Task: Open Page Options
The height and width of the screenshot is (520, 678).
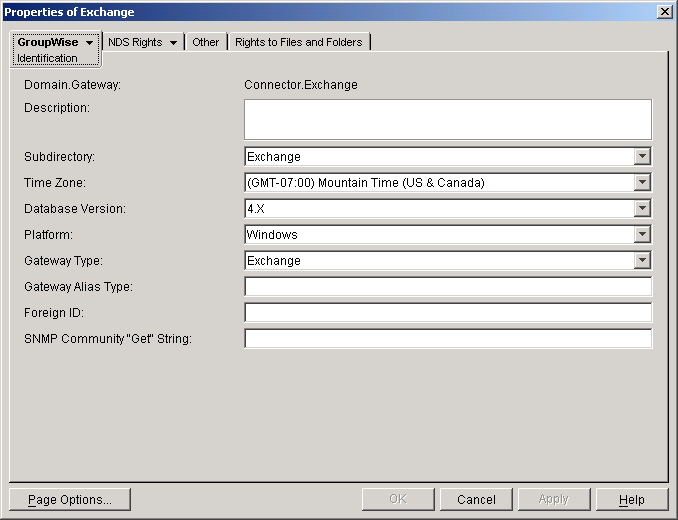Action: click(70, 500)
